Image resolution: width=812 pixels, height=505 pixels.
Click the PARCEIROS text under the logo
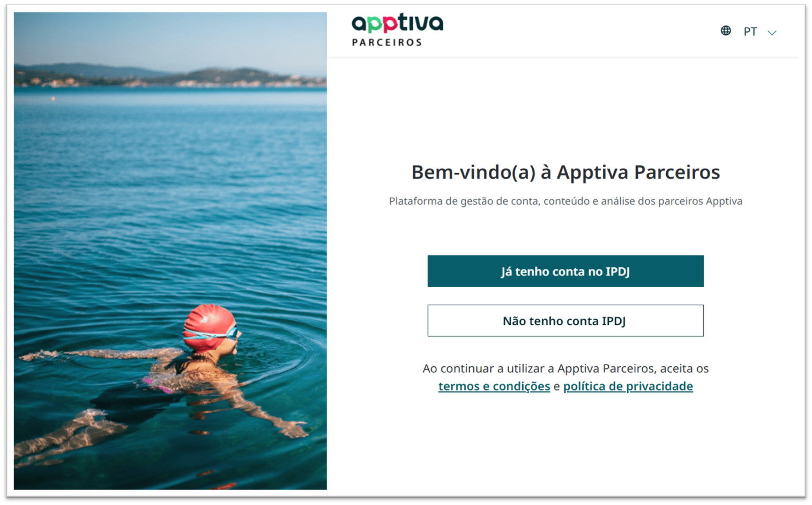click(386, 42)
